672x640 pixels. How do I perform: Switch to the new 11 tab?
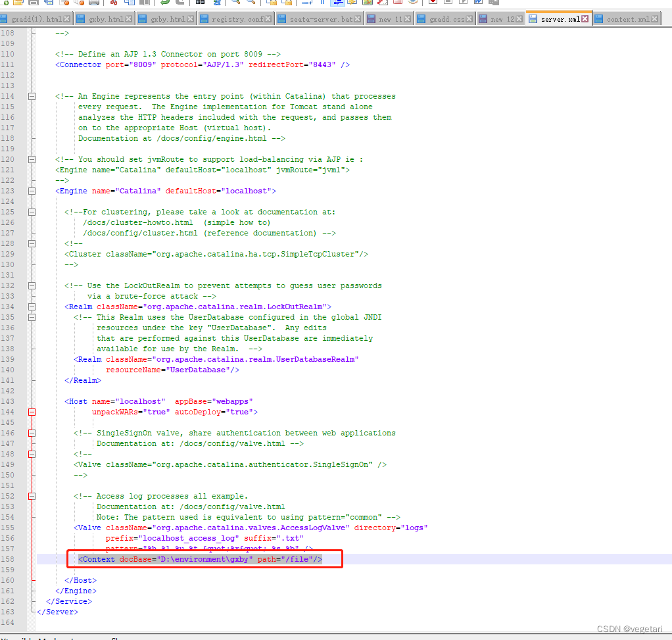click(x=389, y=19)
